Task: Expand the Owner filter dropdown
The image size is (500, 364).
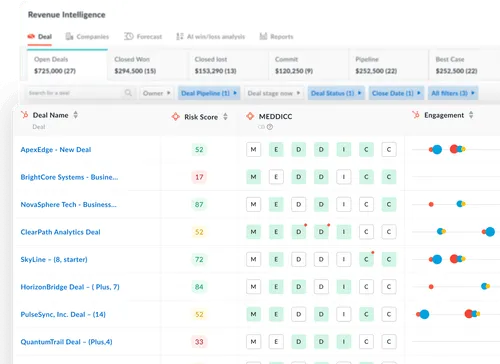Action: point(156,93)
